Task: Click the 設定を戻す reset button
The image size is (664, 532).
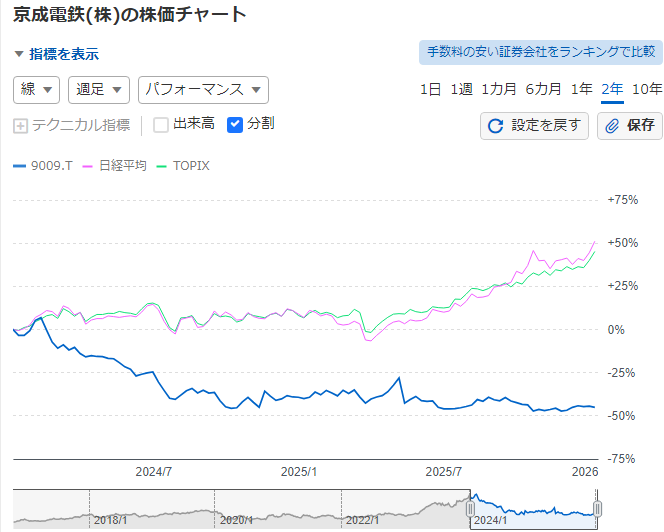Action: click(534, 126)
